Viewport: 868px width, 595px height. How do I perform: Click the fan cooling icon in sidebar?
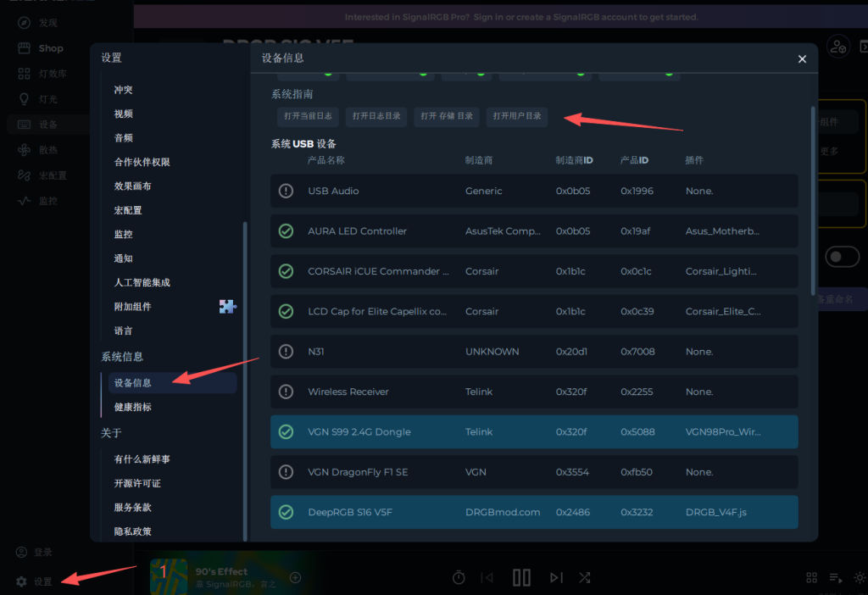click(24, 150)
